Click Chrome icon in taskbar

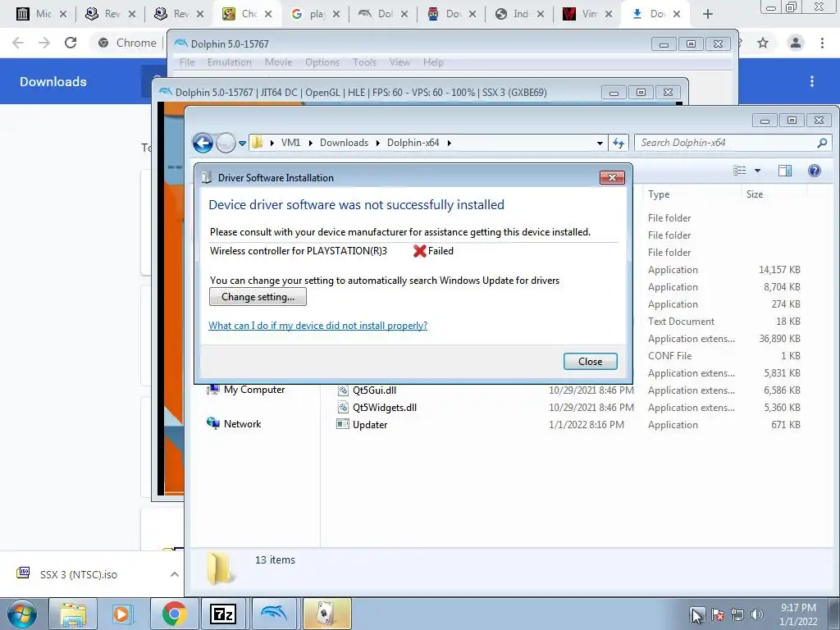click(x=174, y=614)
